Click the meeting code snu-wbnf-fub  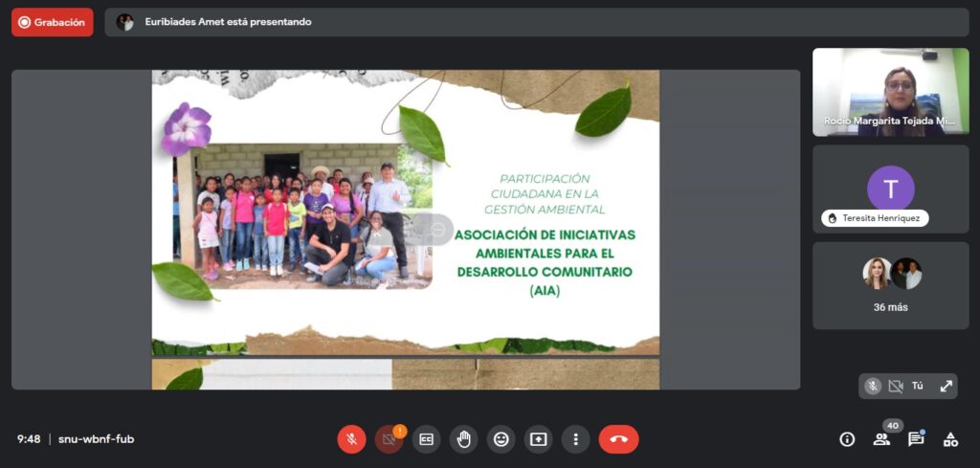pos(96,439)
